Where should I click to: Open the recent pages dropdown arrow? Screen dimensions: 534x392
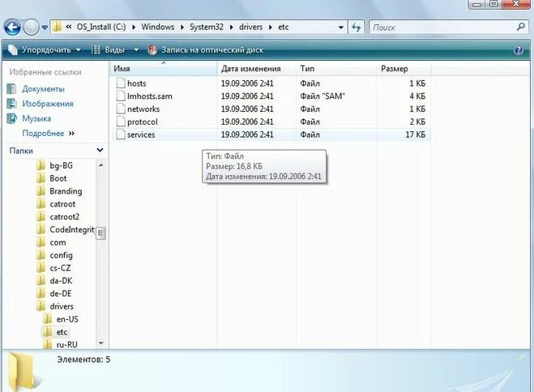[45, 28]
